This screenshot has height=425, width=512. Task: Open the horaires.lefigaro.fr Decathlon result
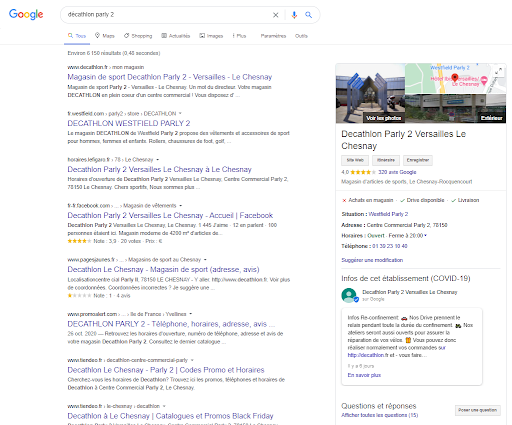[159, 169]
